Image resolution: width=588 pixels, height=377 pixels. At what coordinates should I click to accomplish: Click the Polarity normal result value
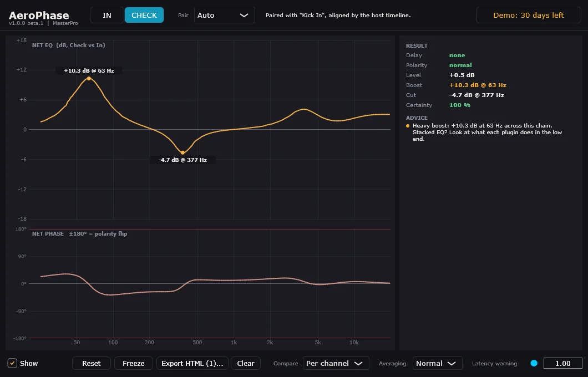coord(460,65)
